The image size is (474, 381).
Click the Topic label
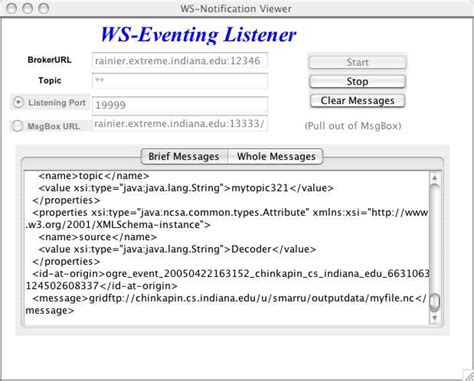pos(50,80)
